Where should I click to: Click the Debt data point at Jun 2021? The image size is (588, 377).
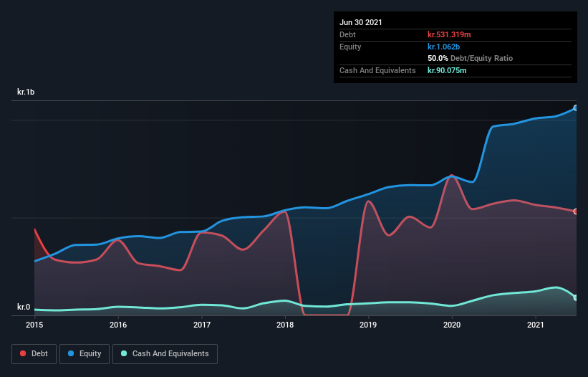pyautogui.click(x=576, y=211)
